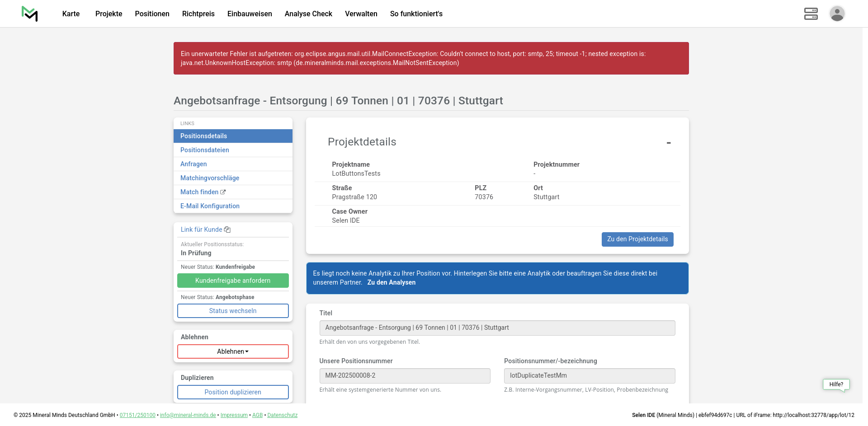This screenshot has width=868, height=426.
Task: Open the Ablehnen dropdown
Action: (233, 351)
